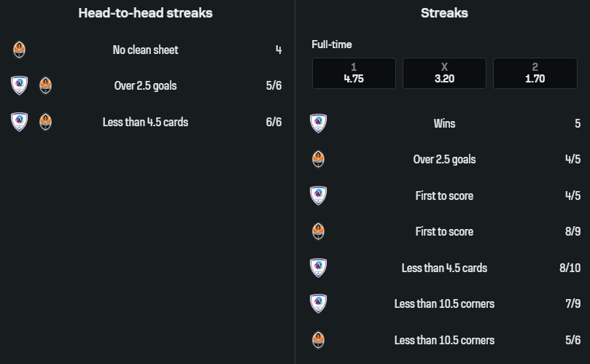Pick the home win odds 4.75

tap(354, 74)
